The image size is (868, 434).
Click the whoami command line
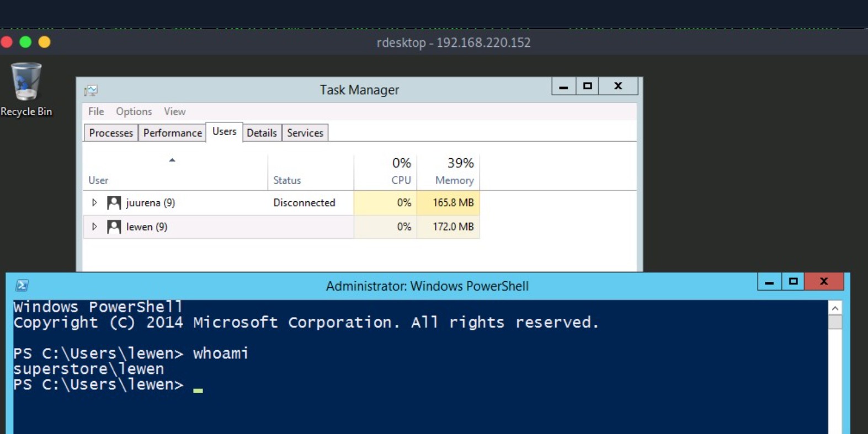pyautogui.click(x=131, y=353)
